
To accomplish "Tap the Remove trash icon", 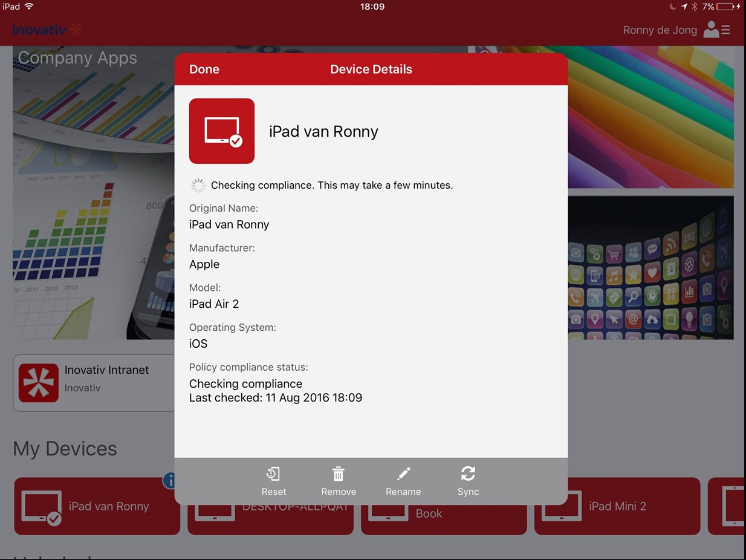I will coord(338,474).
